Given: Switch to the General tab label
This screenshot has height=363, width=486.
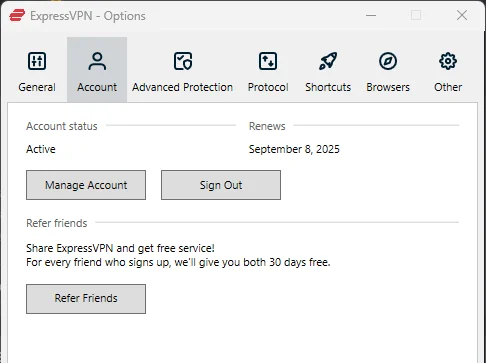Looking at the screenshot, I should [37, 87].
